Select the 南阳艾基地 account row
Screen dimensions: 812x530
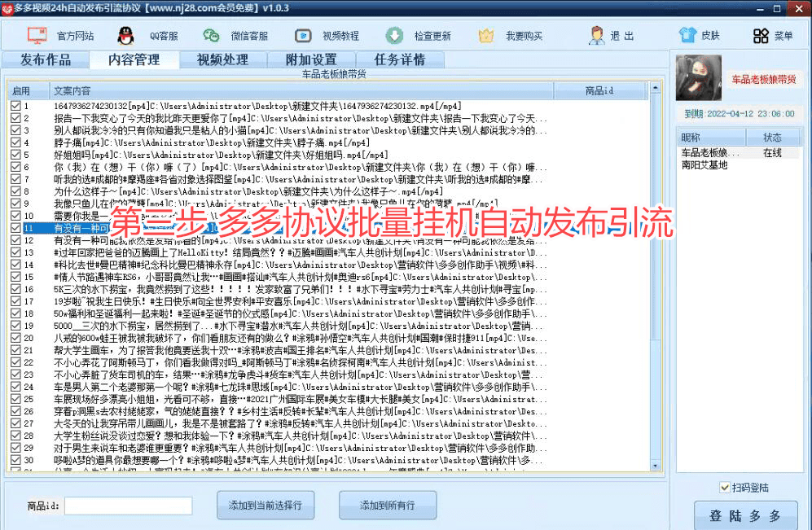pos(739,165)
